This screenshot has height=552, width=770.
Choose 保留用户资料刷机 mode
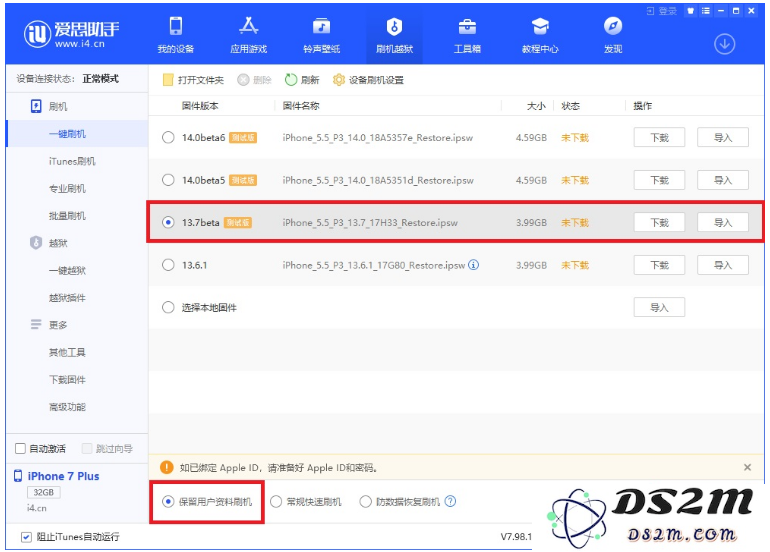coord(168,501)
